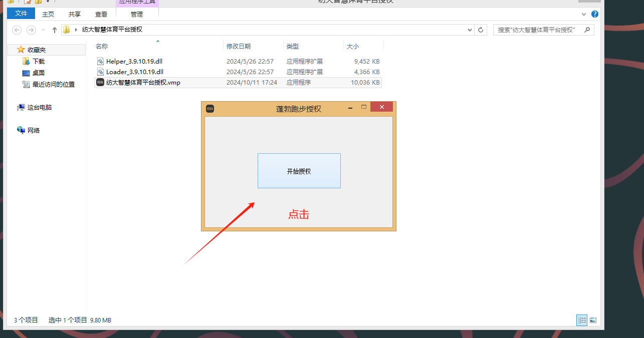The height and width of the screenshot is (338, 644).
Task: Click the 蓬勃跑步授权 window app icon
Action: coord(210,109)
